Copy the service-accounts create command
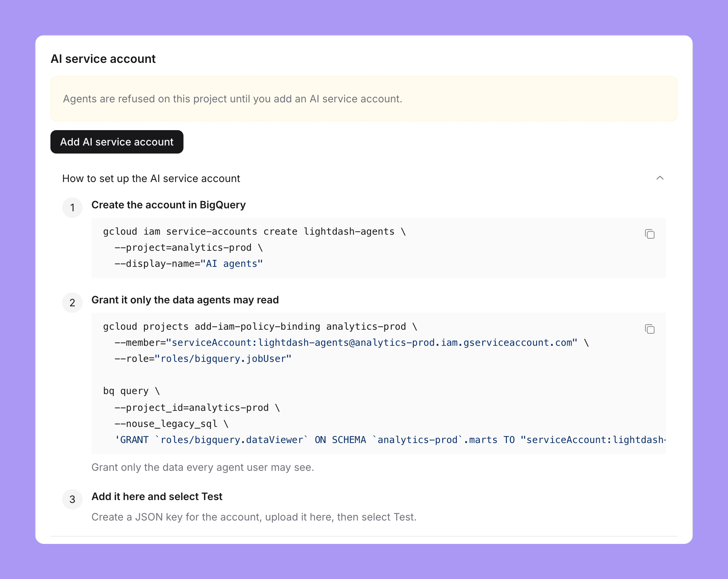728x579 pixels. point(649,234)
